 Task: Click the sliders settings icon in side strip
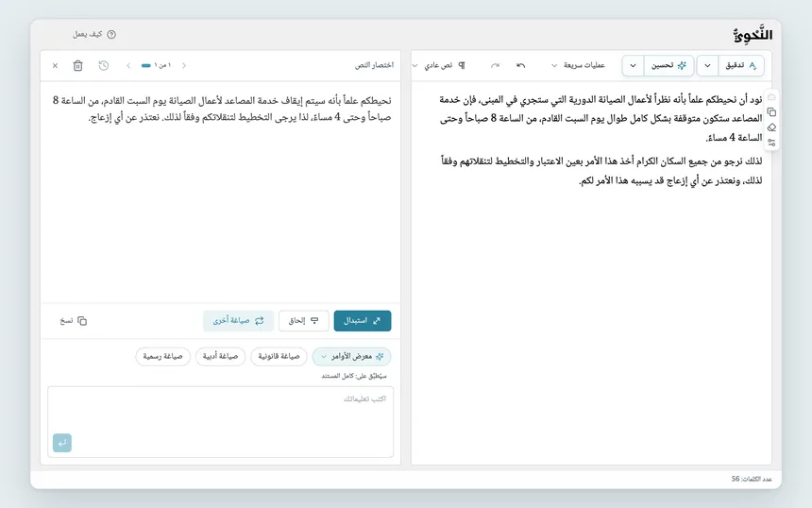point(771,143)
